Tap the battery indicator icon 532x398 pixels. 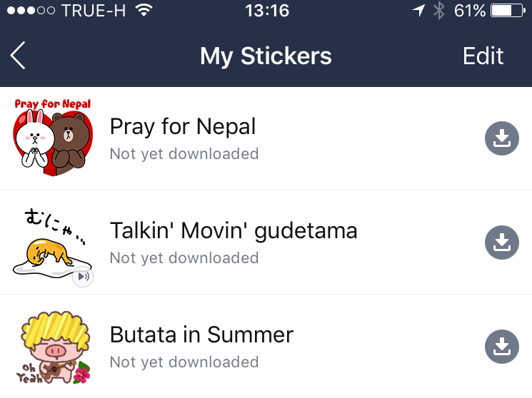[508, 11]
